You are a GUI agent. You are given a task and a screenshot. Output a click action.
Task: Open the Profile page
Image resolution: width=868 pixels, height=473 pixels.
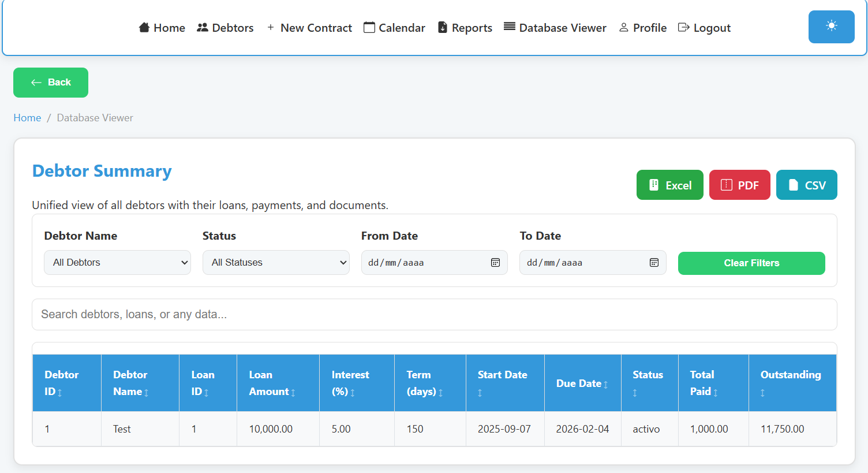[x=642, y=28]
